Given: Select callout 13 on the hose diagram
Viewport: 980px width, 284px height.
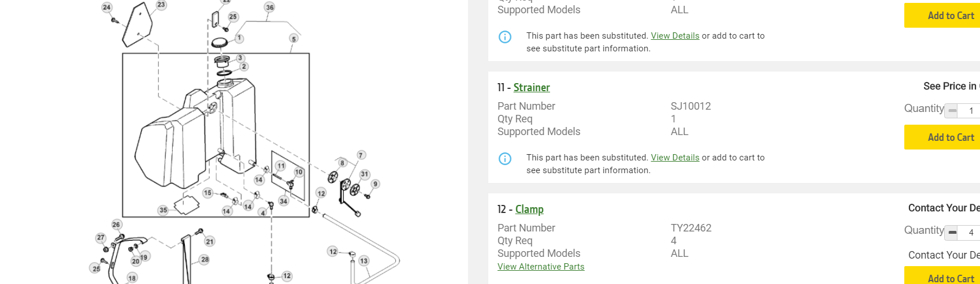Looking at the screenshot, I should (364, 261).
